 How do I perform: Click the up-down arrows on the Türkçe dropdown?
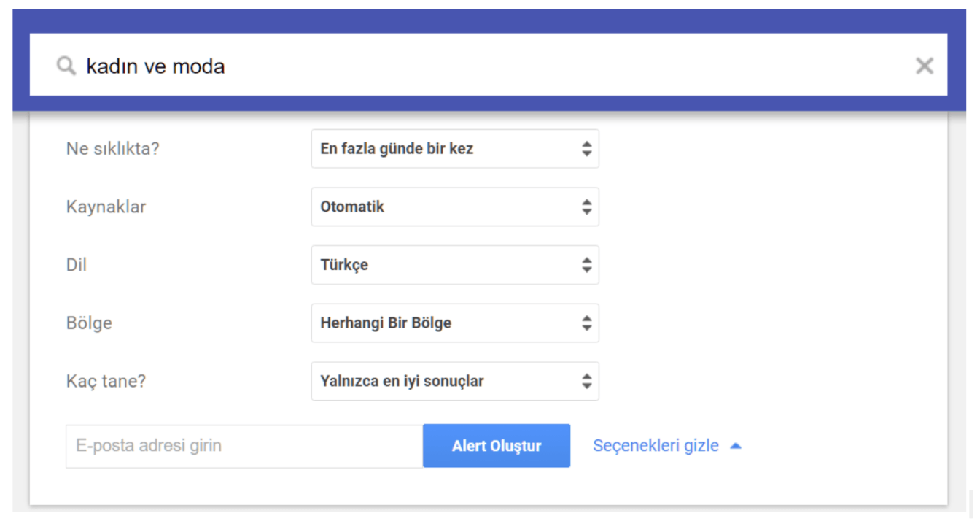coord(587,265)
